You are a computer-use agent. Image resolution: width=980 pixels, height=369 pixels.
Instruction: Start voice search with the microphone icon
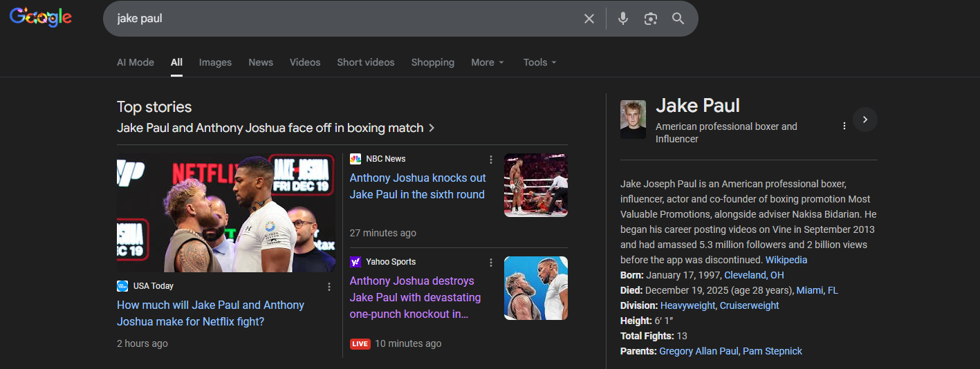(x=623, y=19)
